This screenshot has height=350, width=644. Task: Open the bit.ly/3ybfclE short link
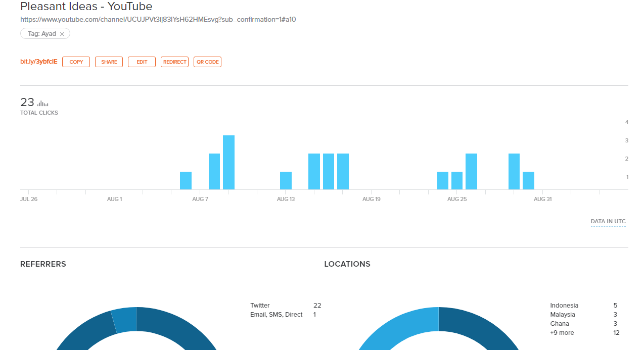click(x=38, y=62)
